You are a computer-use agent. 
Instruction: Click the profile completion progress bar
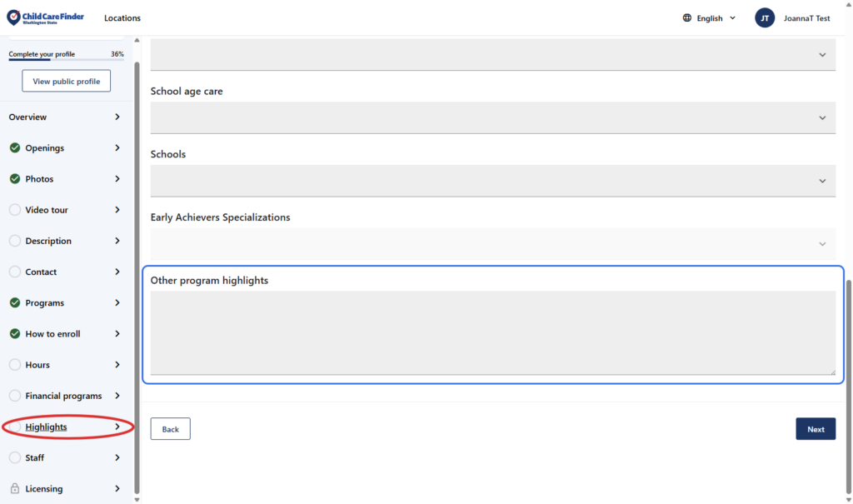(x=66, y=60)
